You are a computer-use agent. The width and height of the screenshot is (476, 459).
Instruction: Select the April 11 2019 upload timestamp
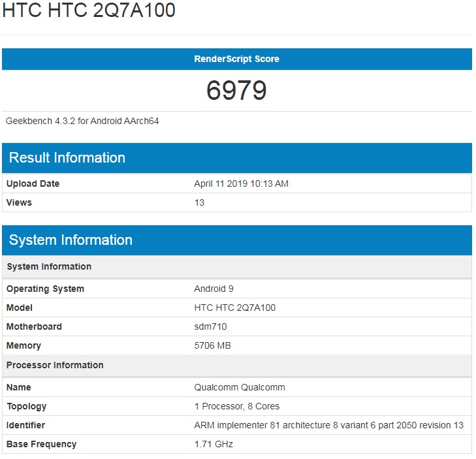tap(241, 183)
